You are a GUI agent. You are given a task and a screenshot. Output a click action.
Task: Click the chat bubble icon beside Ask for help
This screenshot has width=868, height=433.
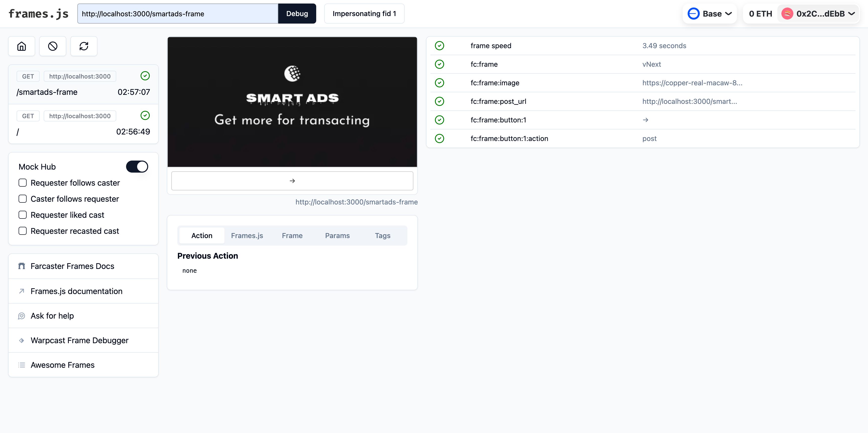(x=22, y=316)
